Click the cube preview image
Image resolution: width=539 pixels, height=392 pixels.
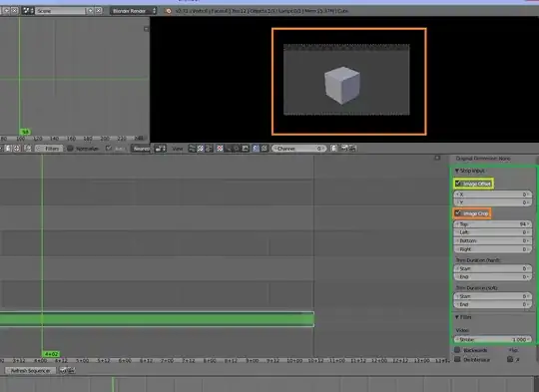(x=346, y=80)
